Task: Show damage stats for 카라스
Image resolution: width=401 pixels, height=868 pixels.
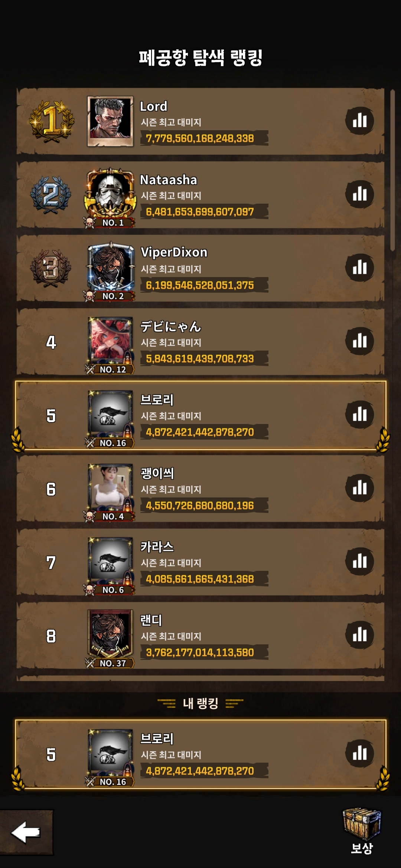Action: point(359,561)
